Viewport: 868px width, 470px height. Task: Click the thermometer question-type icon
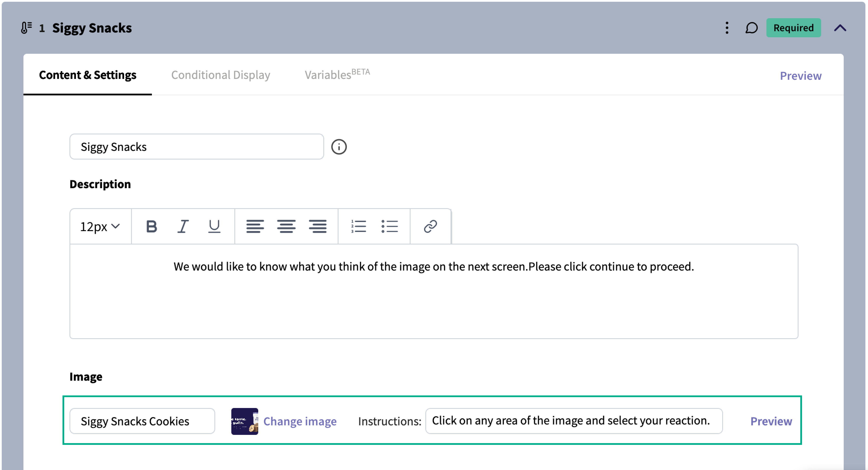point(26,28)
